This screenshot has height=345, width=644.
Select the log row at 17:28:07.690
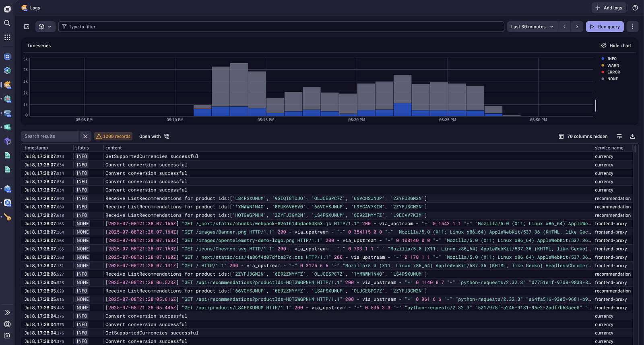[x=327, y=198]
